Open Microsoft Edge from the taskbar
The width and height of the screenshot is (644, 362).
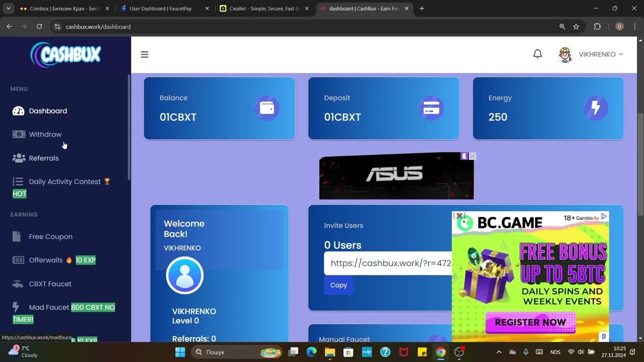(x=311, y=352)
